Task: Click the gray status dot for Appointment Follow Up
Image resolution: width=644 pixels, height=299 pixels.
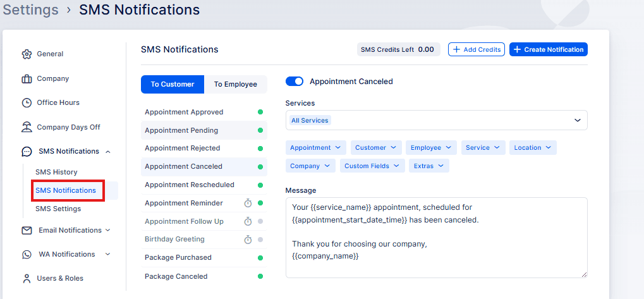Action: pos(260,221)
